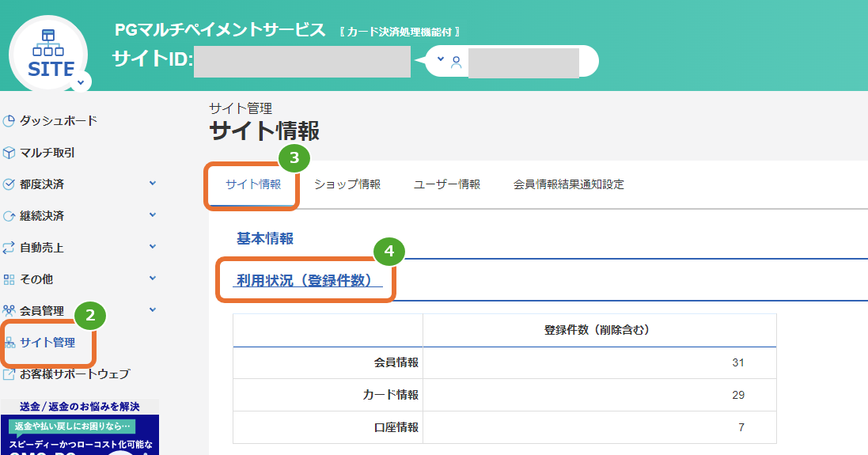This screenshot has width=868, height=455.
Task: Click the その他 grid icon
Action: pyautogui.click(x=9, y=279)
